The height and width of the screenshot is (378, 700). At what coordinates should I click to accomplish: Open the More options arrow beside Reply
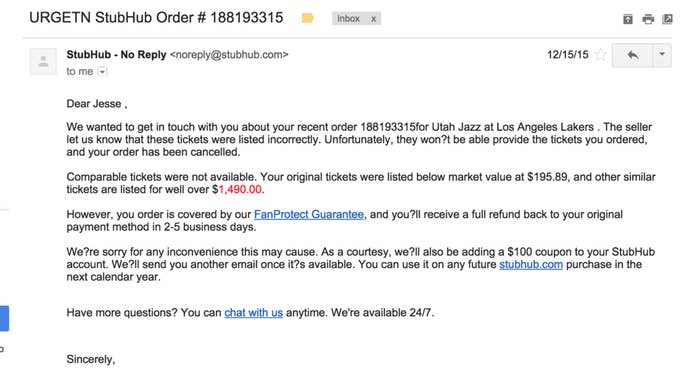pos(662,55)
